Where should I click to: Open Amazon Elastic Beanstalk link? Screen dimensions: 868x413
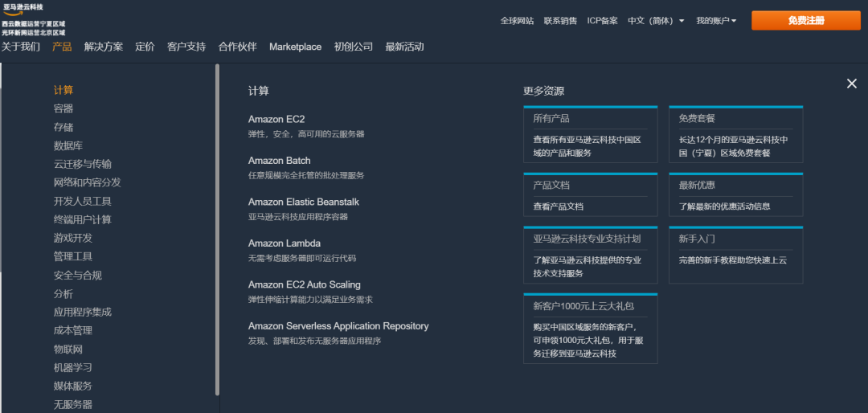[303, 202]
